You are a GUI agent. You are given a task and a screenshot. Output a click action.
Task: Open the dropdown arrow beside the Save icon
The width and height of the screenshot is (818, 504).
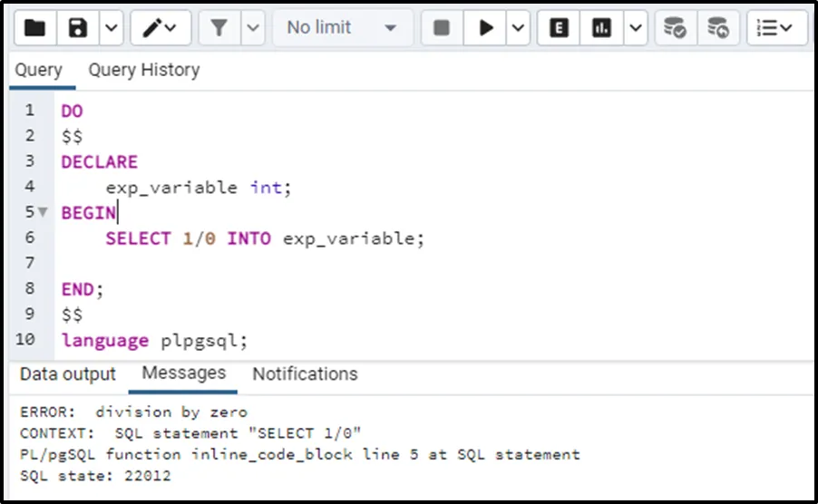click(111, 28)
